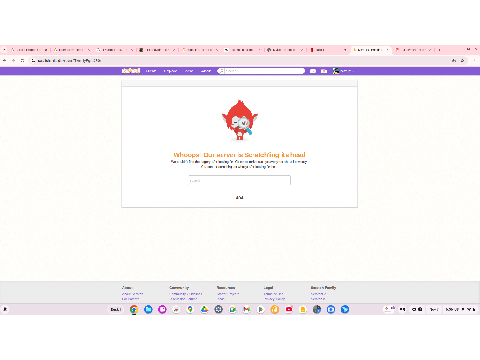480x360 pixels.
Task: Open the second link under Legal footer heading
Action: [275, 299]
